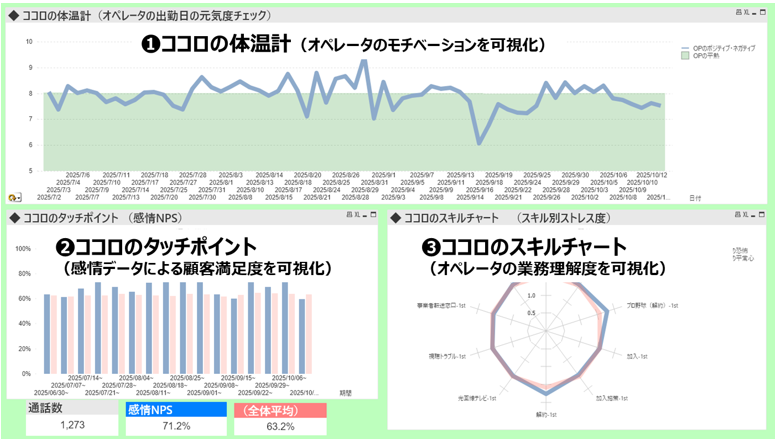The height and width of the screenshot is (440, 776).
Task: Select the ココロのタッチポイント (感情NPS) caption bar
Action: point(192,218)
